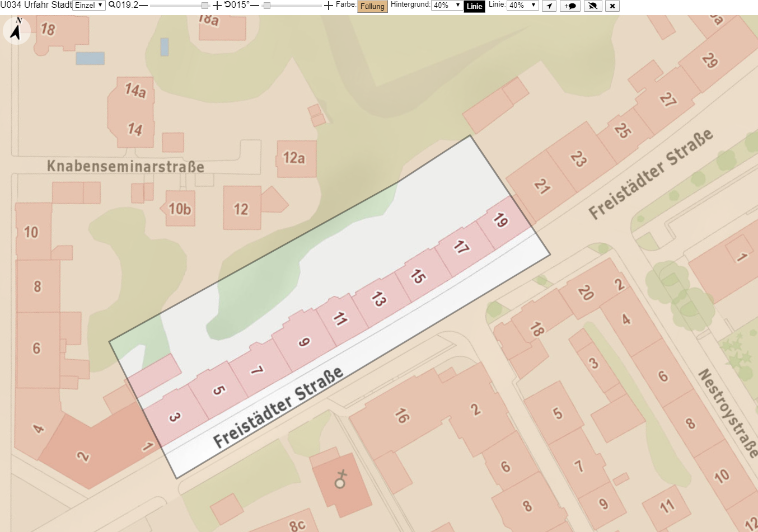Viewport: 758px width, 532px height.
Task: Click the location arrow icon in toolbar
Action: click(549, 6)
